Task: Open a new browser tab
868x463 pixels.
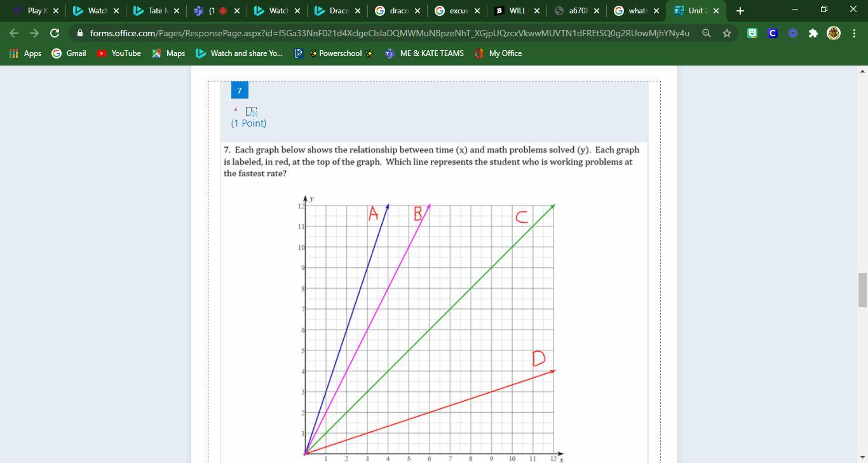Action: point(740,11)
